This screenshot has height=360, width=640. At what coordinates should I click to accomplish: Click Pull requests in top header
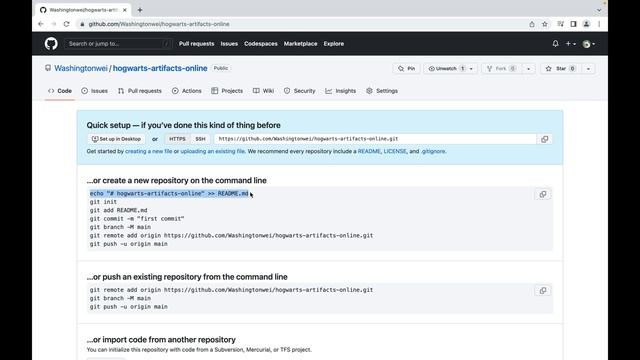tap(196, 44)
